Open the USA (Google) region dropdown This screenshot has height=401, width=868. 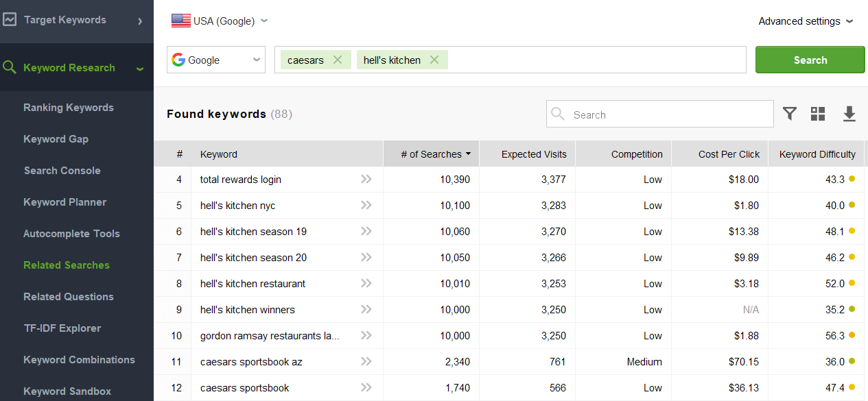220,21
